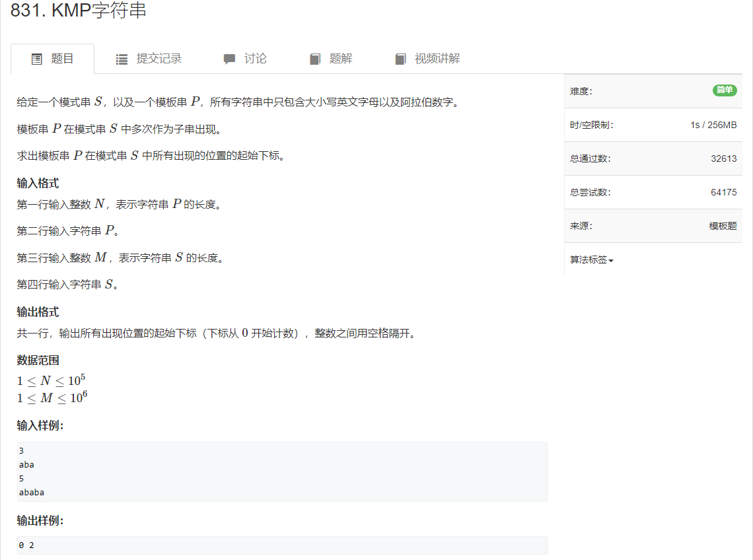Click the line 模板串 P 在模式串 S 中多次
The width and height of the screenshot is (753, 560).
(x=119, y=129)
